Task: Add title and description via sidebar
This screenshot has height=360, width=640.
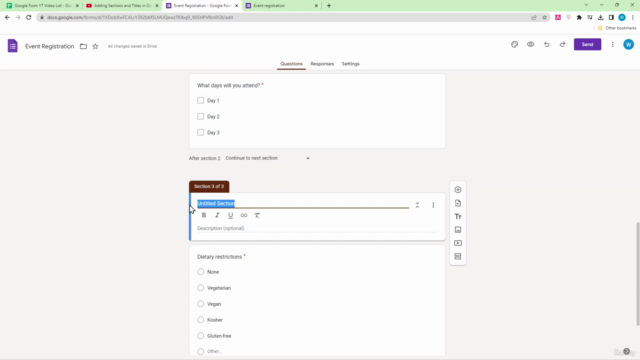Action: coord(458,216)
